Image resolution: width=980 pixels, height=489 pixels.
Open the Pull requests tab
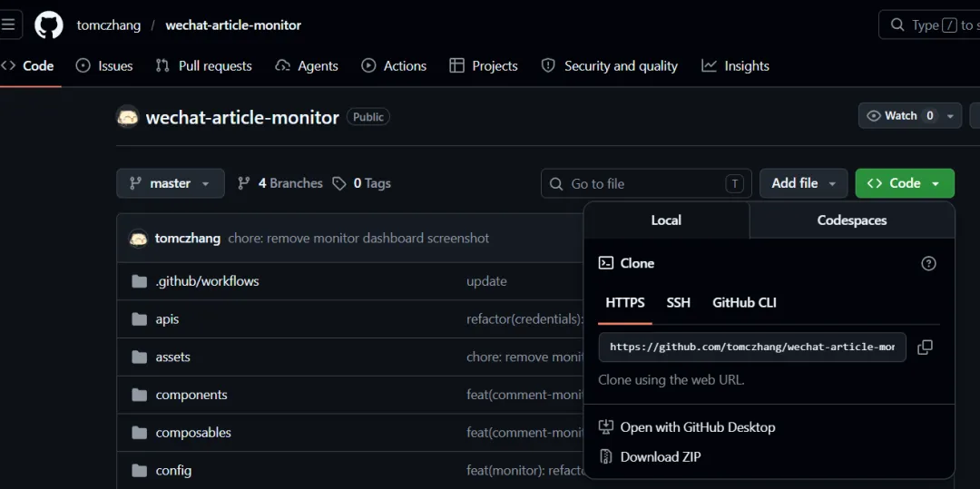point(204,66)
